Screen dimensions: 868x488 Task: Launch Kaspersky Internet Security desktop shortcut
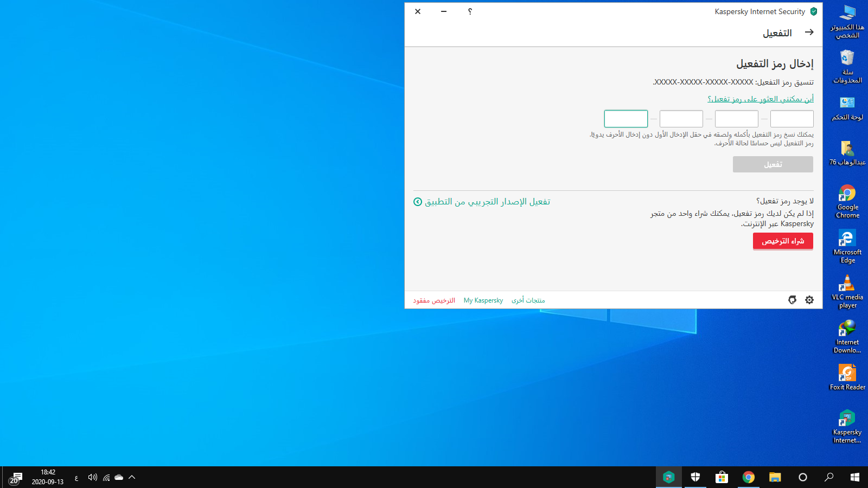point(847,427)
